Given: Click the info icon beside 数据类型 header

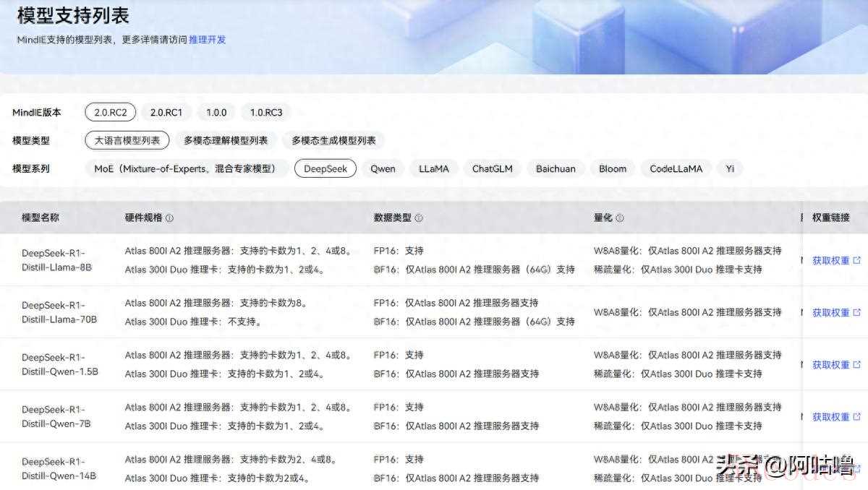Looking at the screenshot, I should [x=419, y=218].
